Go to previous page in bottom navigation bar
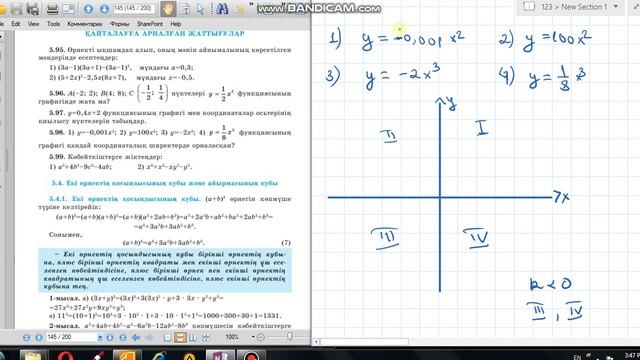Viewport: 640px width, 360px height. (x=39, y=338)
